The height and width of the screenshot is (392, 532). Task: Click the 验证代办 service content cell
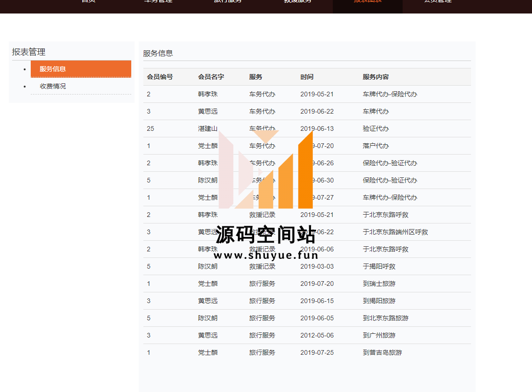click(376, 128)
